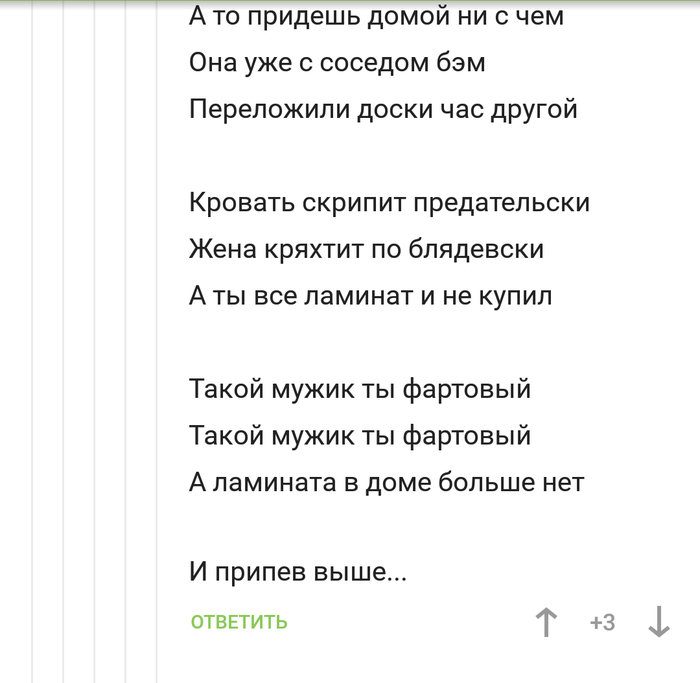Viewport: 700px width, 683px height.
Task: Click the closing line 'И припев выше...'
Action: coord(298,573)
